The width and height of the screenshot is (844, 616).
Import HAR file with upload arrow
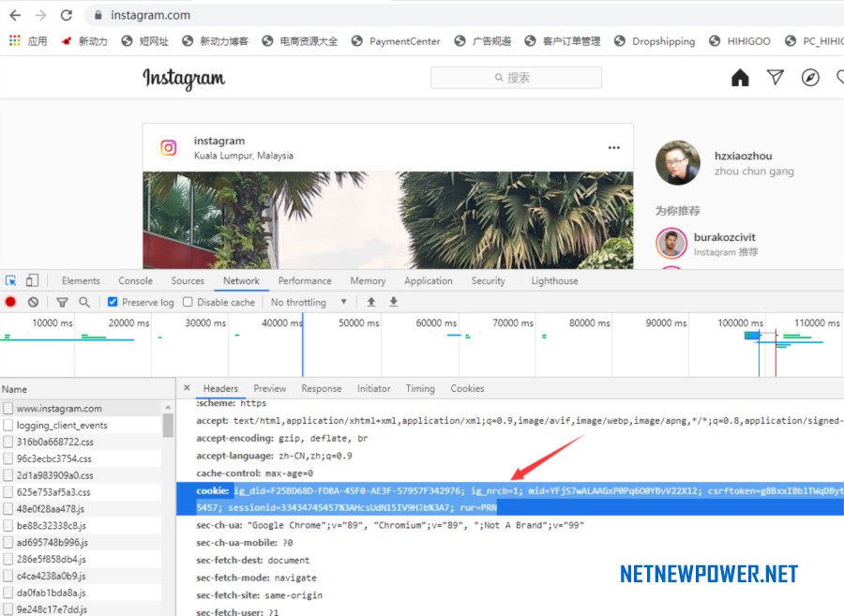pyautogui.click(x=370, y=302)
